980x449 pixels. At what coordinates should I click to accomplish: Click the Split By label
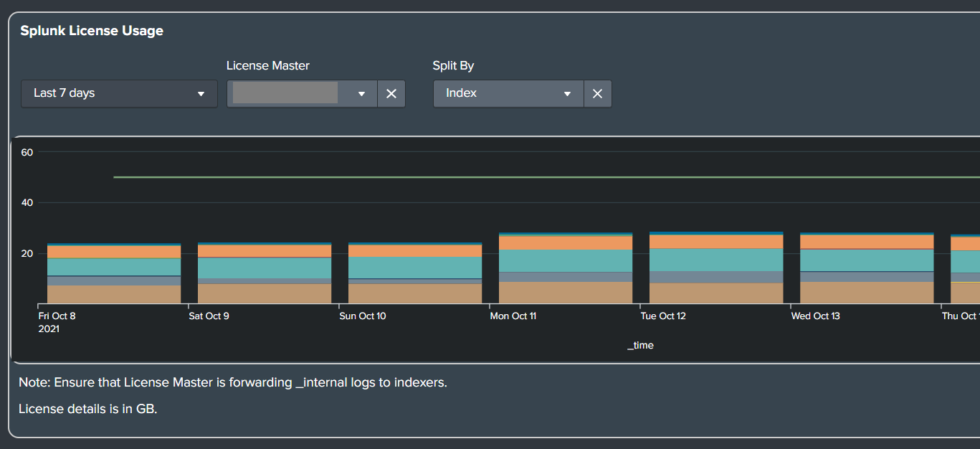(x=453, y=65)
